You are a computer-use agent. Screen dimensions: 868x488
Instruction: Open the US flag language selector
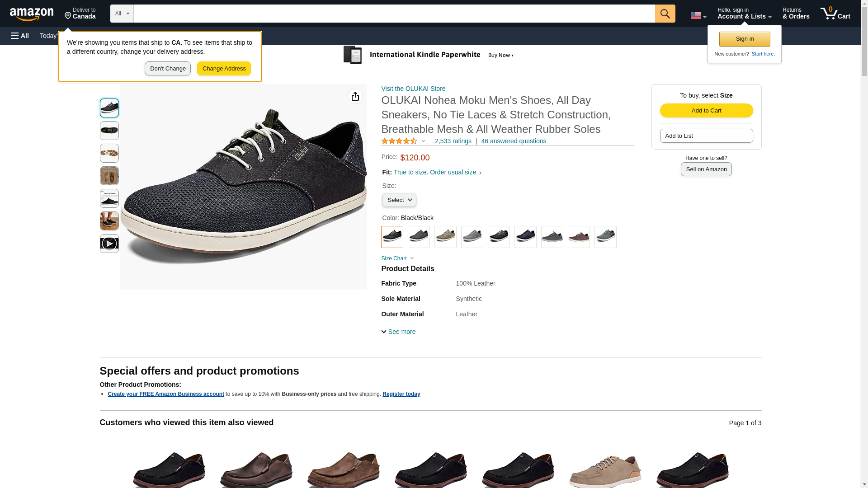(698, 15)
